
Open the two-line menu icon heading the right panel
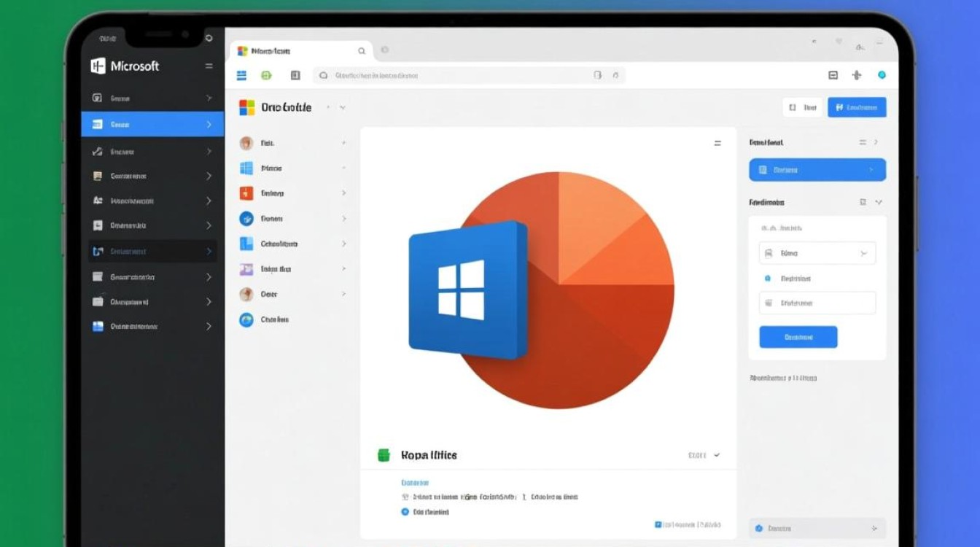(x=863, y=143)
